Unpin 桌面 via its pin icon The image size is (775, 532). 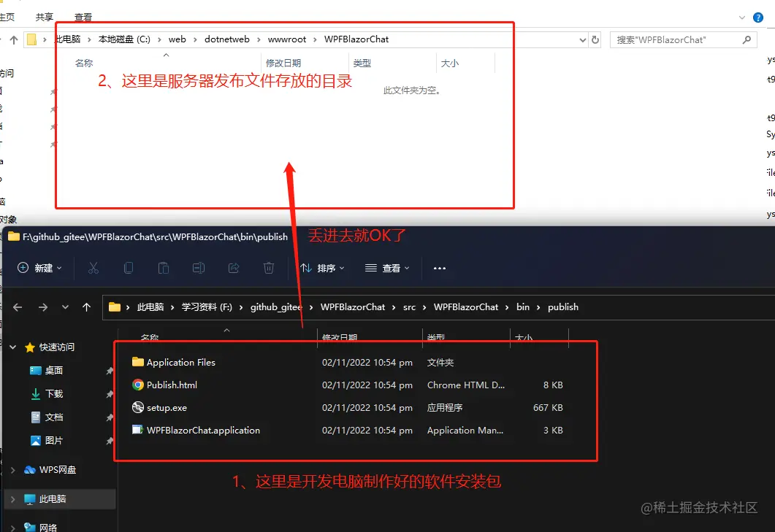[x=110, y=371]
